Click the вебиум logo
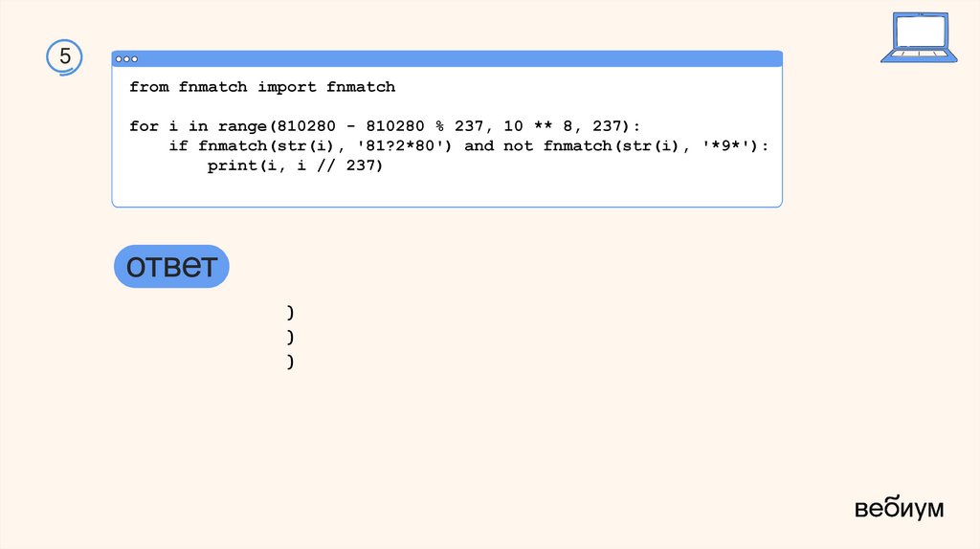Viewport: 980px width, 549px height. (899, 508)
